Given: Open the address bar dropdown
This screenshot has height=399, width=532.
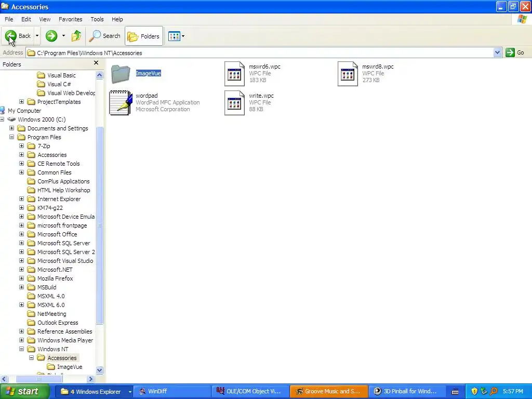Looking at the screenshot, I should pos(497,52).
